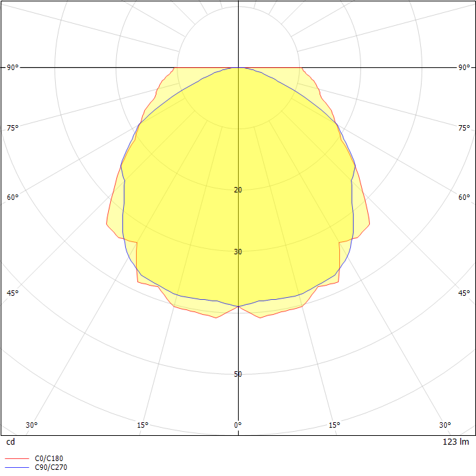The width and height of the screenshot is (476, 476).
Task: Click the C0/C180 legend label
Action: (x=49, y=458)
